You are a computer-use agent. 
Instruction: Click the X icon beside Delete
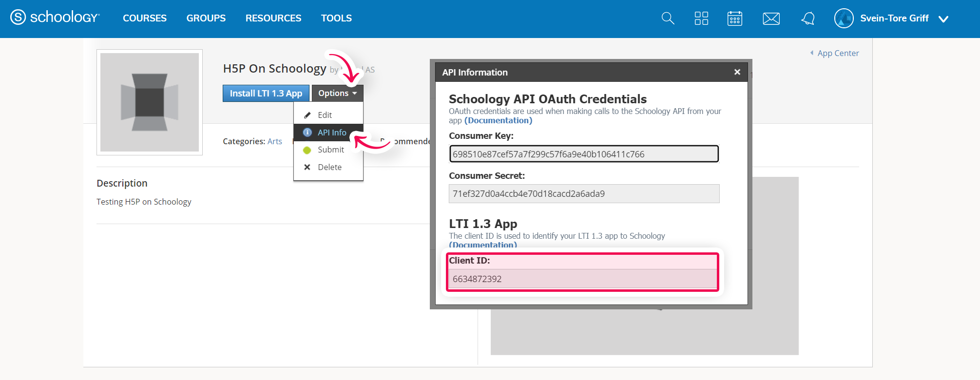click(x=307, y=167)
